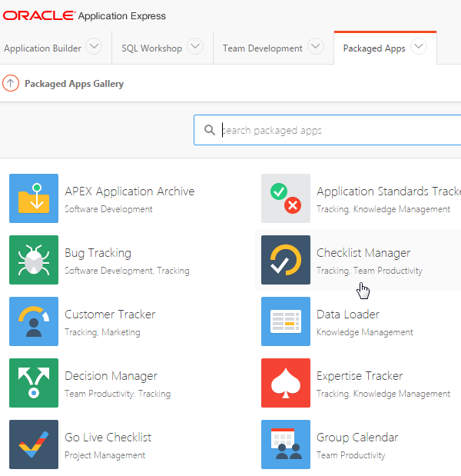Screen dimensions: 461x476
Task: Open the Data Loader title link
Action: (348, 315)
